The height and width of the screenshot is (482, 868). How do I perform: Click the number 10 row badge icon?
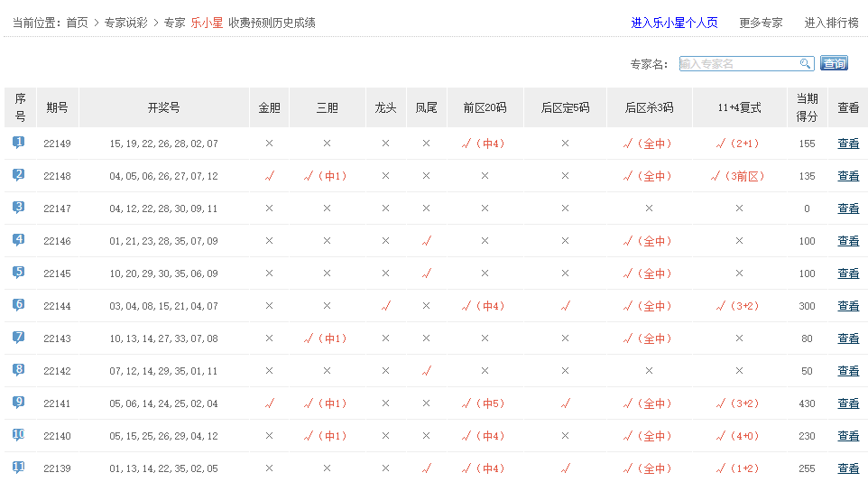pos(19,435)
